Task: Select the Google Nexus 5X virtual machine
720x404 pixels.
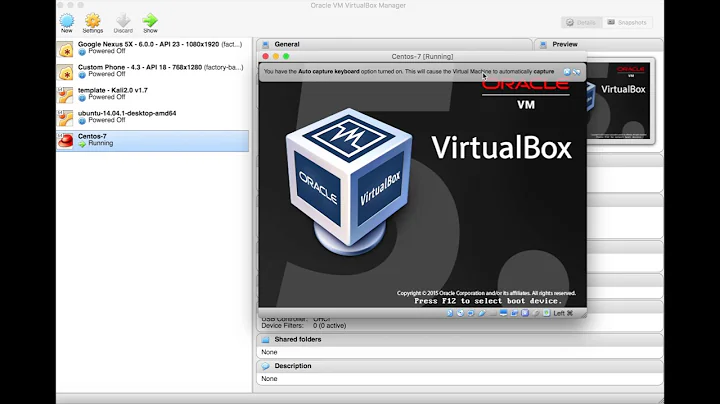Action: 152,48
